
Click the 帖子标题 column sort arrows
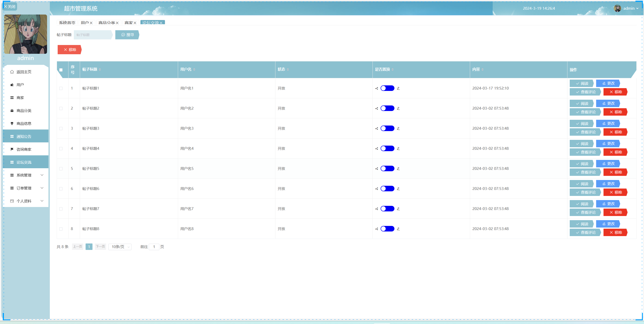[x=100, y=69]
